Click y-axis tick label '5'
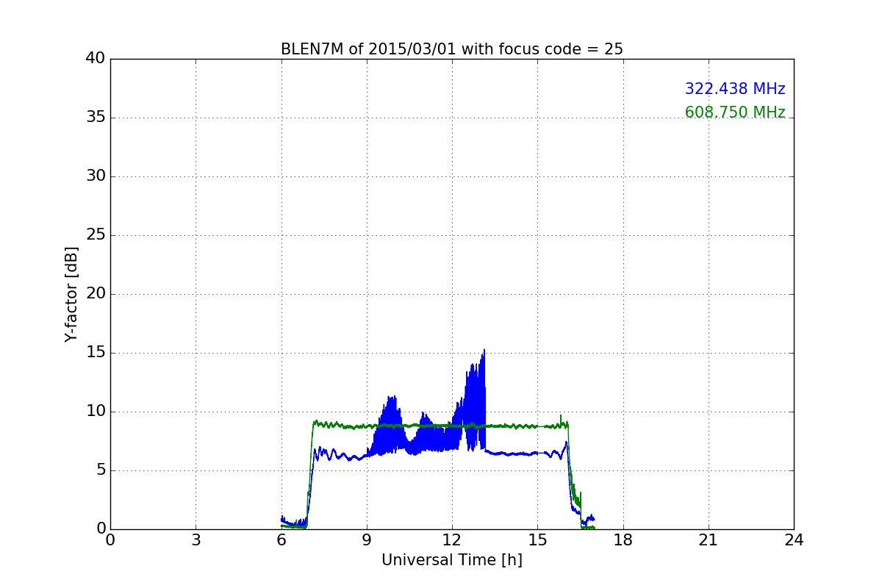 tap(101, 470)
